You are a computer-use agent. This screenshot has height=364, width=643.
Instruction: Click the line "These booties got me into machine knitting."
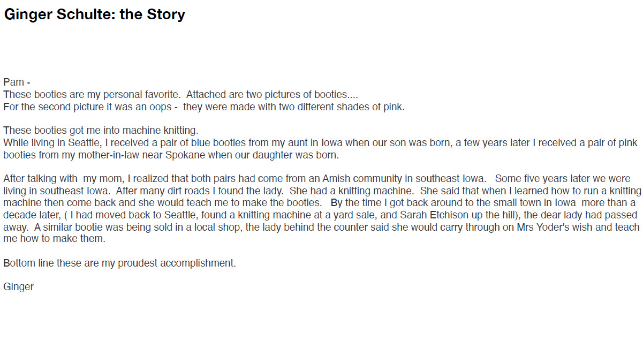click(x=101, y=131)
